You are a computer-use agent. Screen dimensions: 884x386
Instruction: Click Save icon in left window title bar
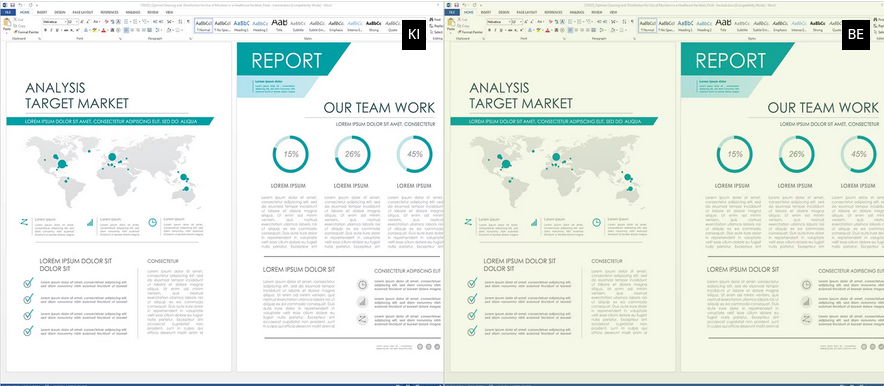point(12,5)
